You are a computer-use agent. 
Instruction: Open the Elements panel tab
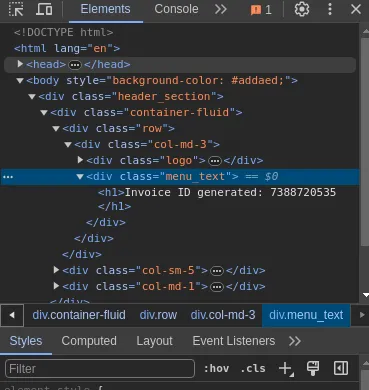(105, 9)
